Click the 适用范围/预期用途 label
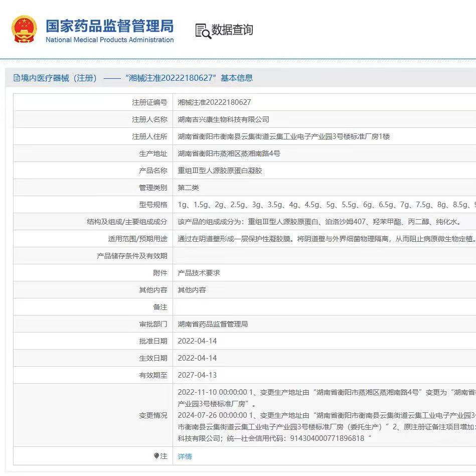The height and width of the screenshot is (476, 476). tap(138, 239)
